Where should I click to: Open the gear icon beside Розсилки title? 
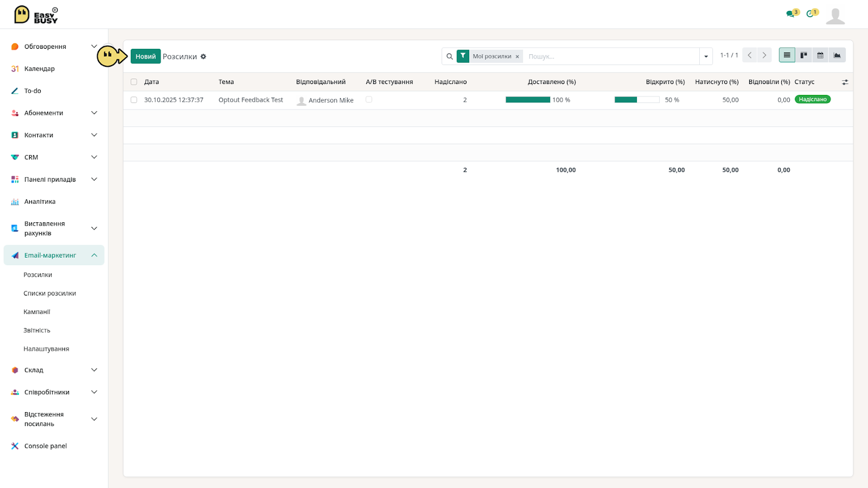tap(203, 56)
